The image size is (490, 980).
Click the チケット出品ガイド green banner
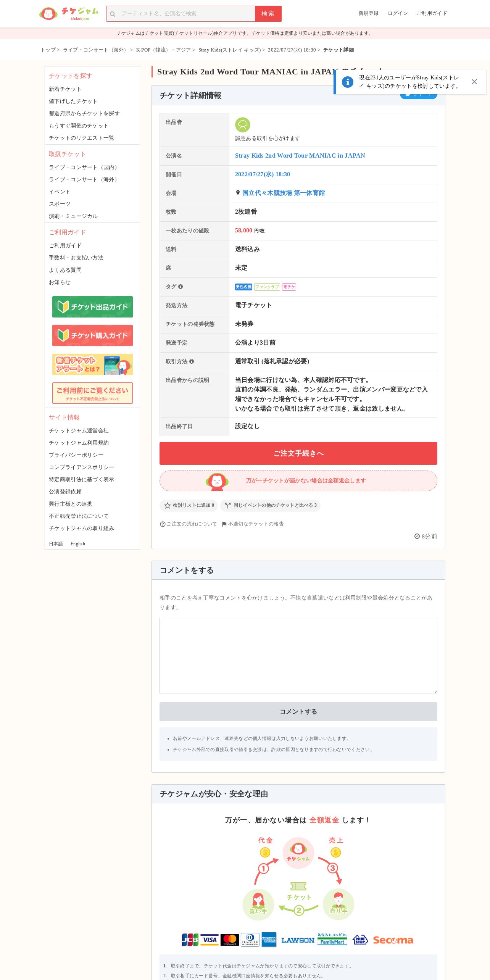(x=92, y=307)
